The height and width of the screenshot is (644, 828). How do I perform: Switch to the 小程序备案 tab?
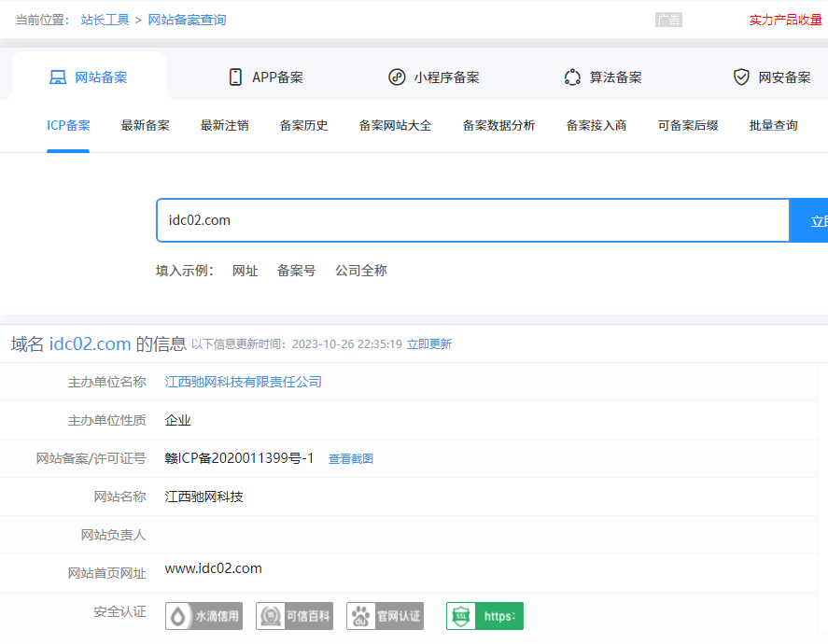pyautogui.click(x=434, y=77)
